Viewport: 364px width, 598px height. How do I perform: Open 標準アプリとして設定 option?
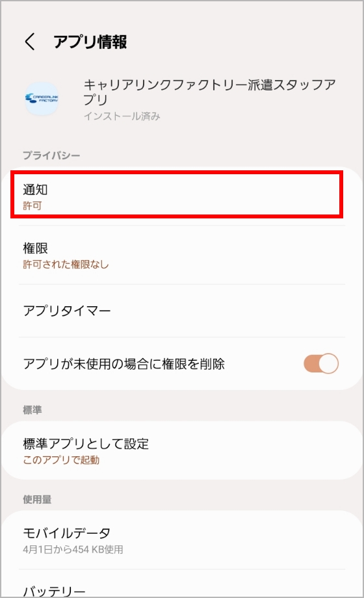pyautogui.click(x=182, y=450)
